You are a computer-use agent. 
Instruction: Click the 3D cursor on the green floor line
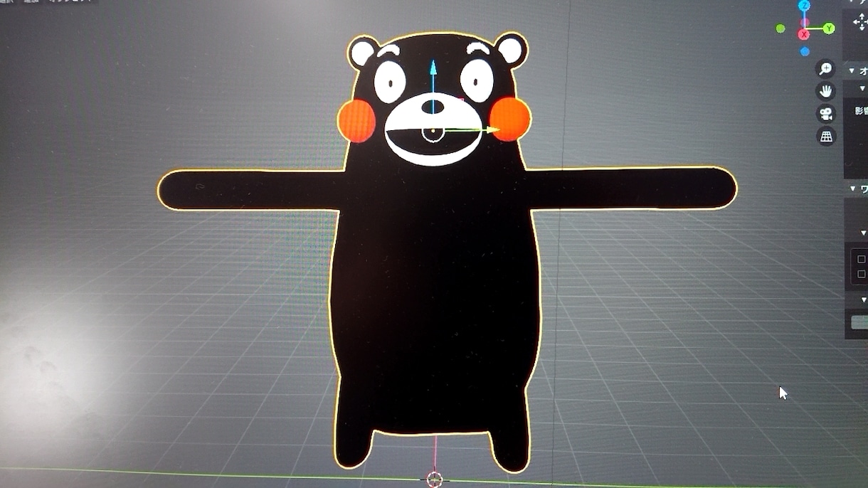coord(435,479)
